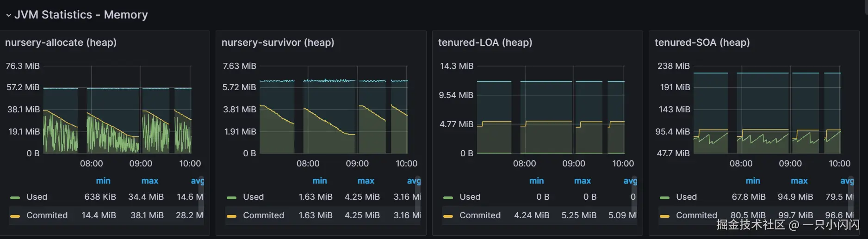Sort nursery-survivor legend by max column
The image size is (868, 239).
pyautogui.click(x=366, y=181)
